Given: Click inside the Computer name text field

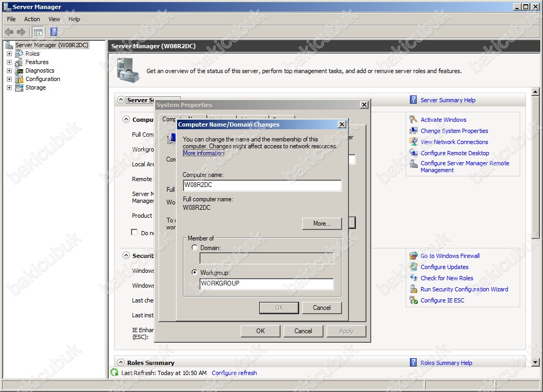Looking at the screenshot, I should 262,185.
